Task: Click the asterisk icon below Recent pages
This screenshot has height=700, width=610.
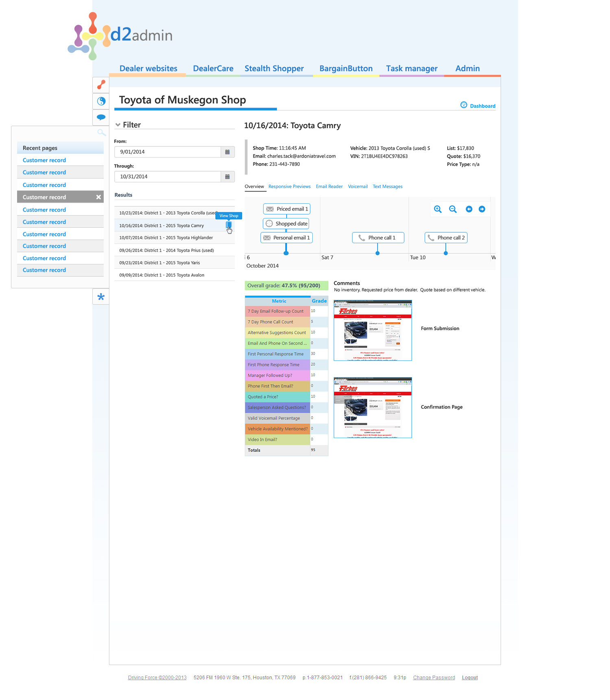Action: click(x=101, y=297)
